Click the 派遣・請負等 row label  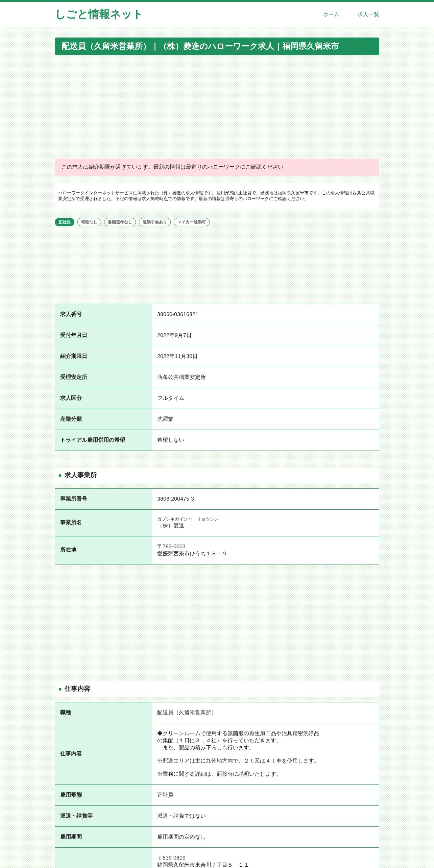click(x=76, y=816)
